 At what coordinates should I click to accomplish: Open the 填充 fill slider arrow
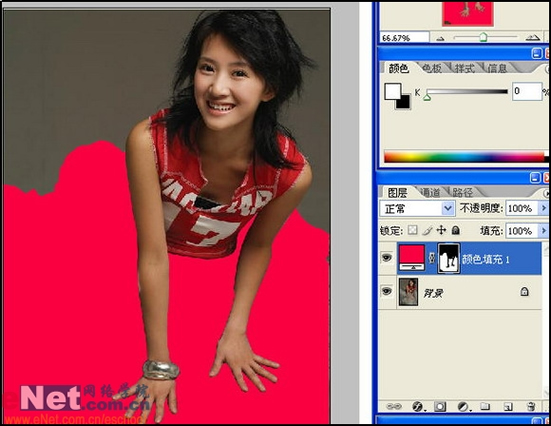point(544,231)
